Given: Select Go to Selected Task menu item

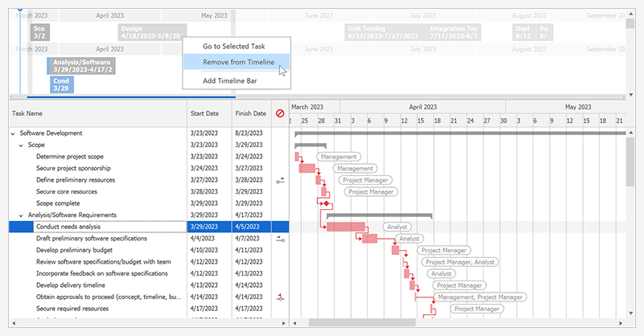Looking at the screenshot, I should (x=233, y=47).
